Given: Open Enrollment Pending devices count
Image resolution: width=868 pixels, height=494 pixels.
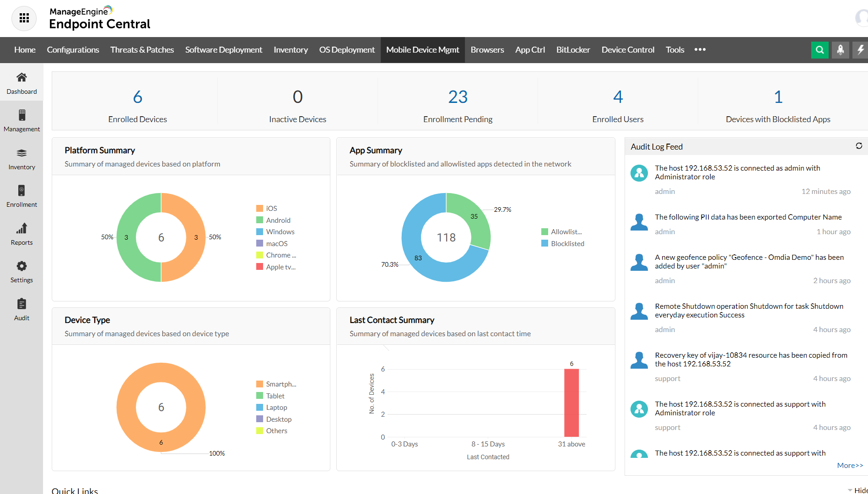Looking at the screenshot, I should point(457,97).
